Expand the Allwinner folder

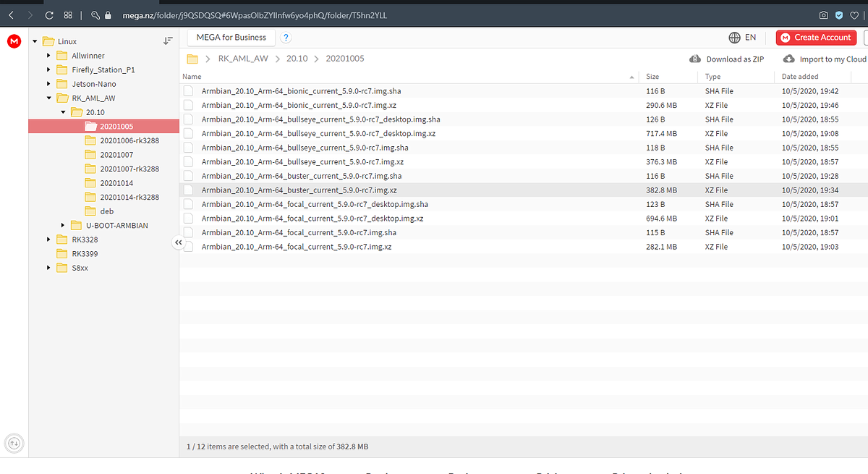(x=48, y=56)
